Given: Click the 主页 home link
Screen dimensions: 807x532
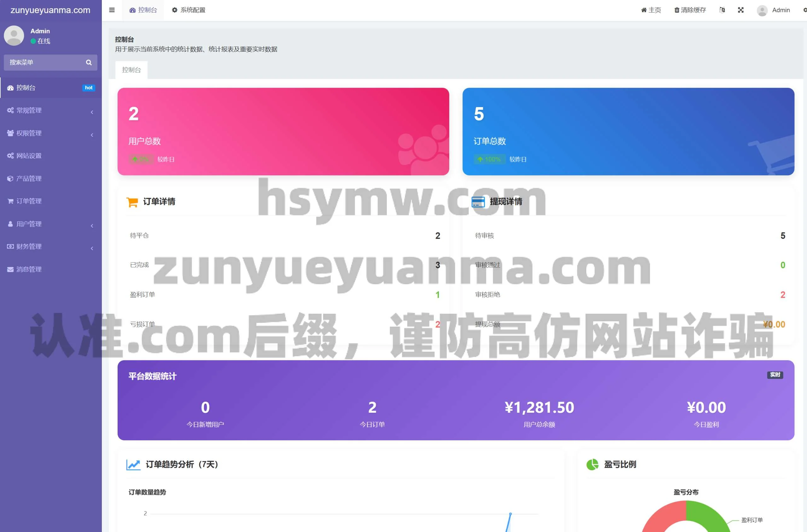Looking at the screenshot, I should [651, 10].
